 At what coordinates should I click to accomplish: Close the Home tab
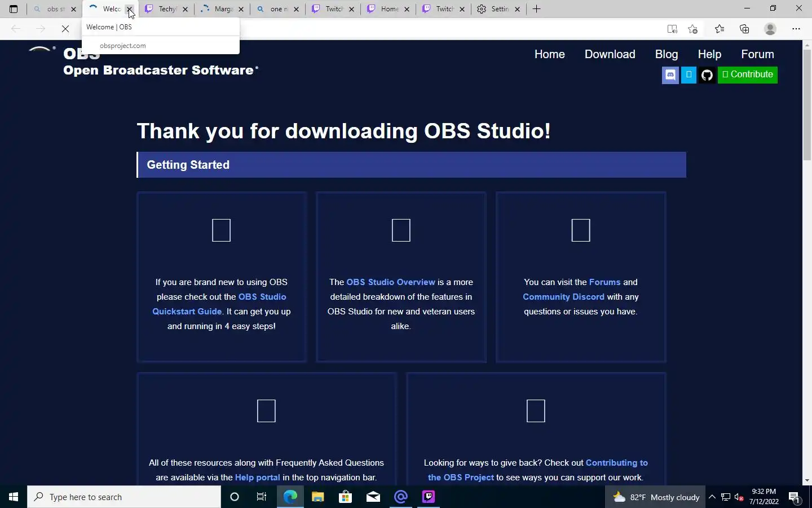tap(407, 9)
